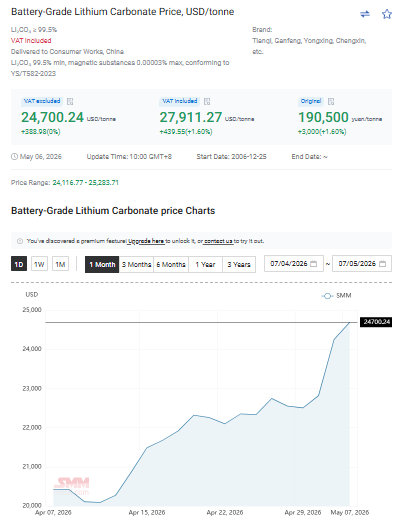Click the unit switch arrows icon
This screenshot has height=527, width=400.
(x=365, y=14)
